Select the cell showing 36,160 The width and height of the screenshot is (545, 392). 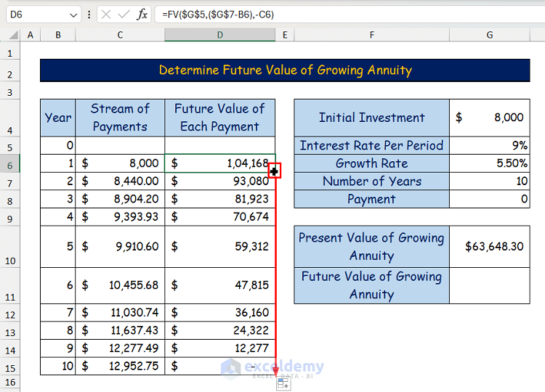point(220,312)
